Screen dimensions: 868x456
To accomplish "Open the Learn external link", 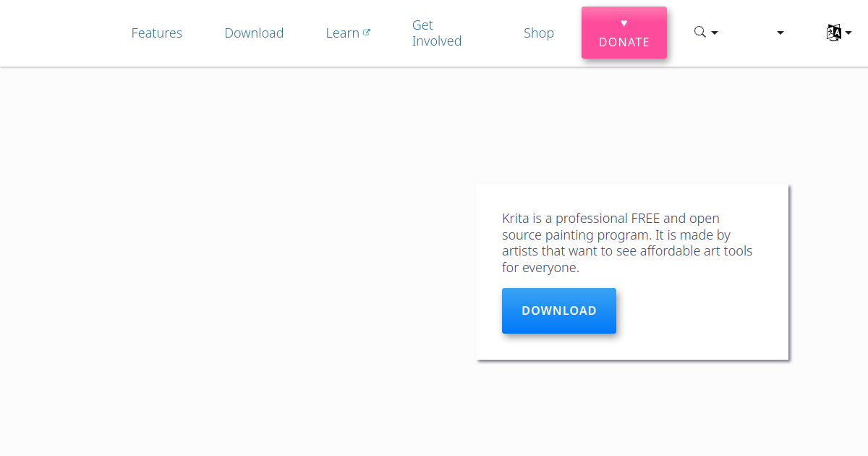I will pyautogui.click(x=348, y=33).
